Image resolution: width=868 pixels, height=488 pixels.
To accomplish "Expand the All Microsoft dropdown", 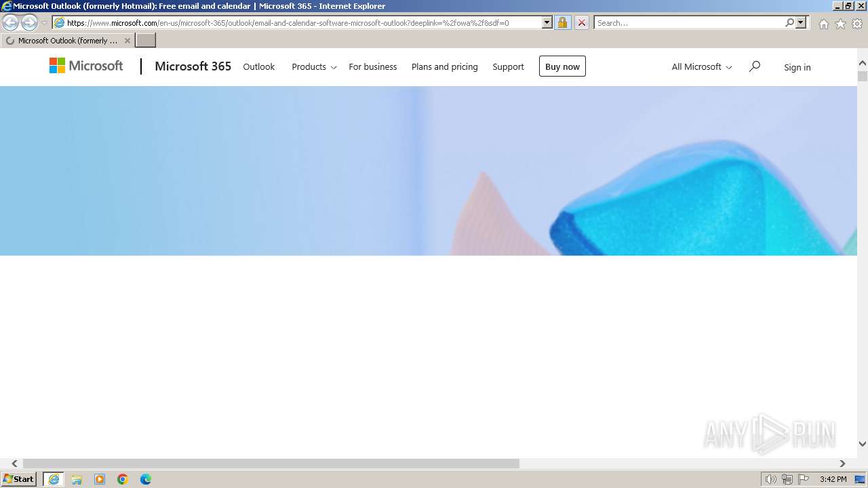I will point(702,66).
